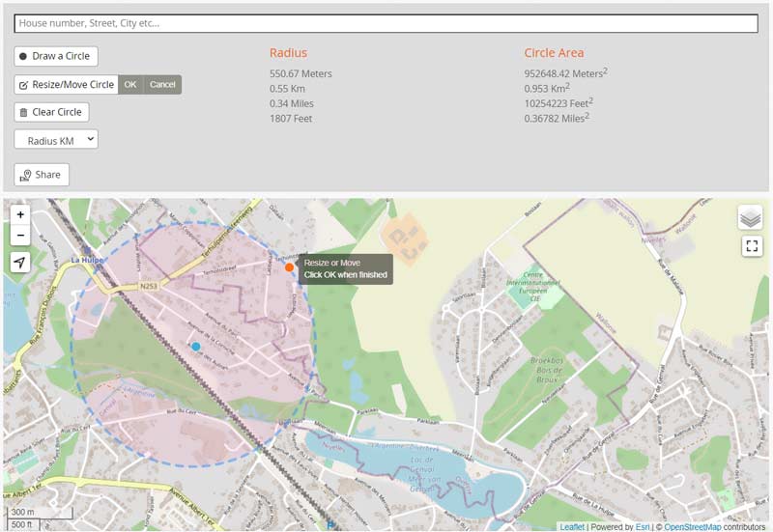773x532 pixels.
Task: Enter fullscreen map view
Action: tap(752, 246)
